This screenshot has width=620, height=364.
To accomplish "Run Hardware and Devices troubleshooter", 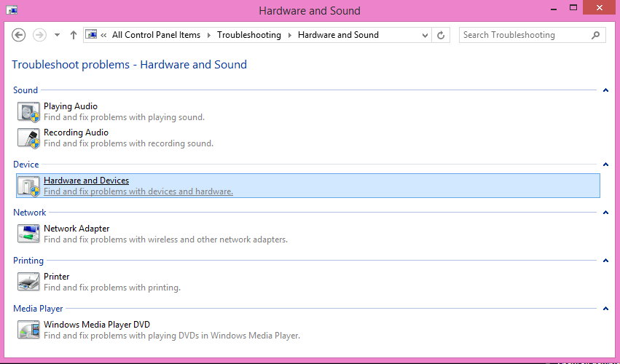I will pos(86,181).
